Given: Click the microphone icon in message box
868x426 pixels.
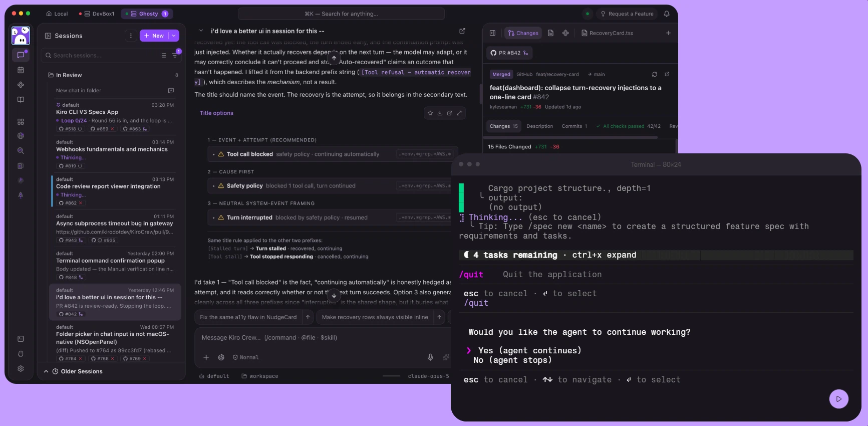Looking at the screenshot, I should point(430,357).
